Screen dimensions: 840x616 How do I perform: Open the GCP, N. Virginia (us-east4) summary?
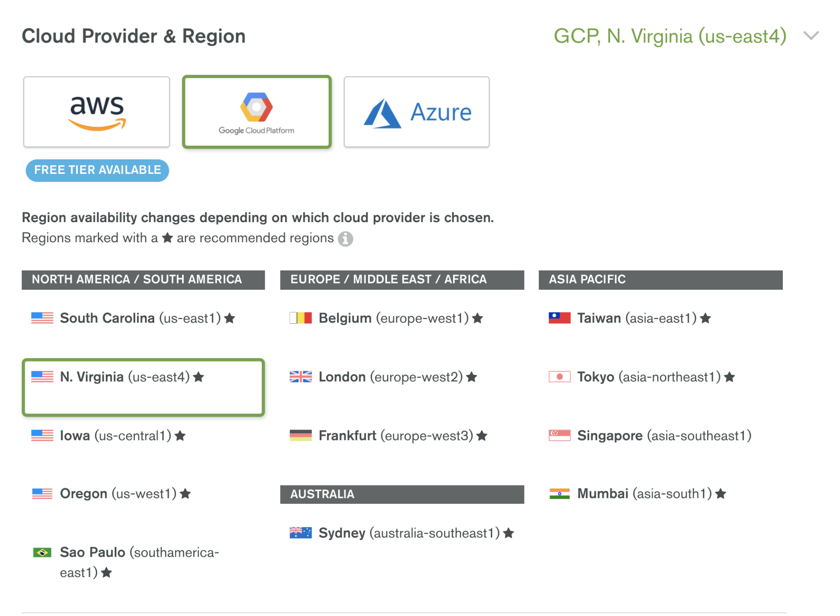click(670, 36)
